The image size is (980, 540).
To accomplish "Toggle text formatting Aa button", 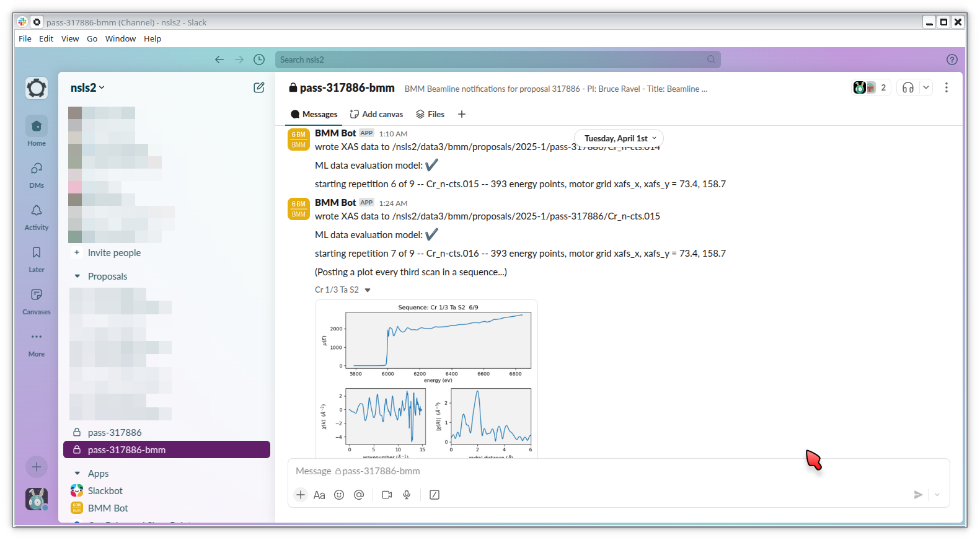I will click(x=319, y=495).
